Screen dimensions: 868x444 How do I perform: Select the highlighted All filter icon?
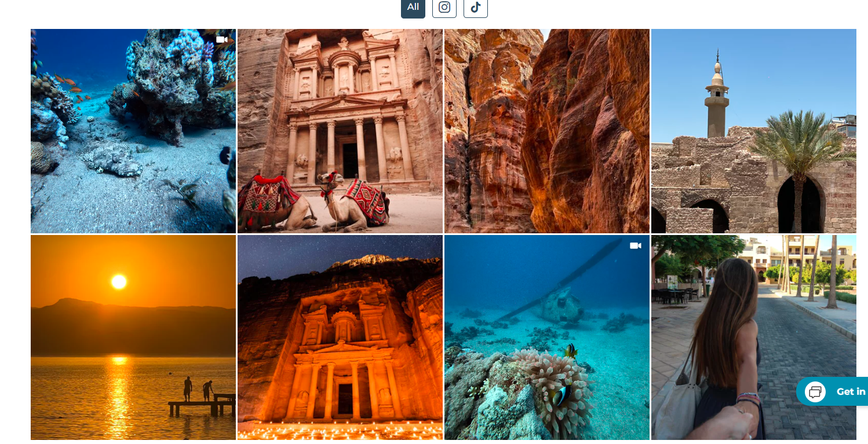(x=413, y=8)
